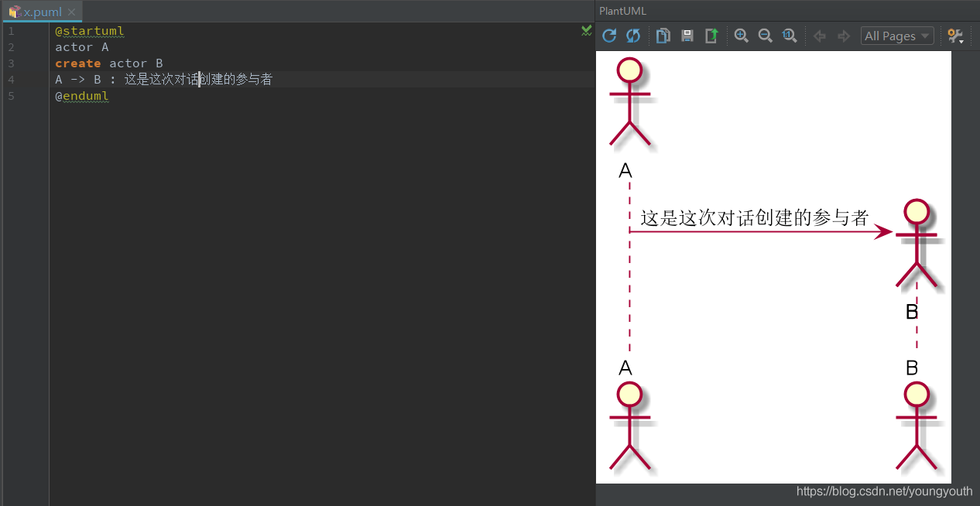This screenshot has width=980, height=506.
Task: Export all diagram pages
Action: tap(711, 36)
